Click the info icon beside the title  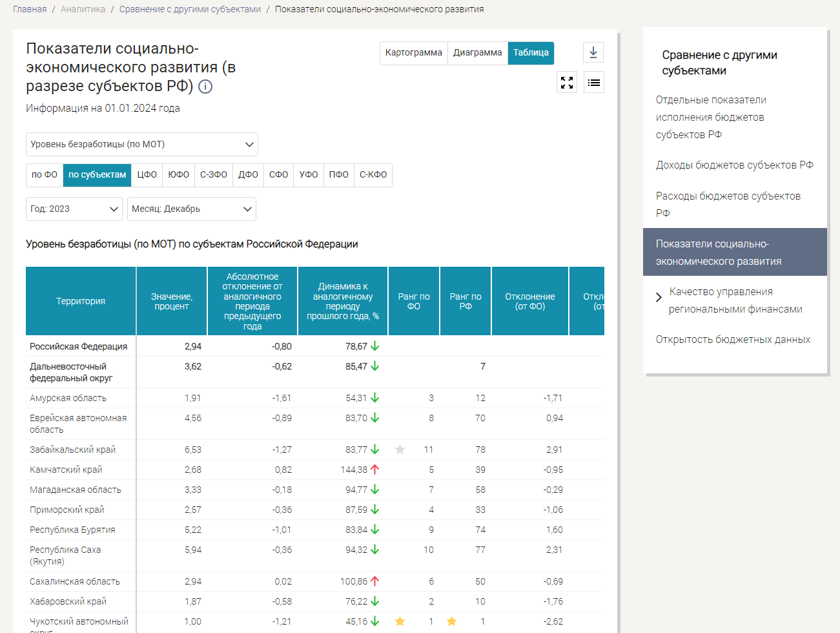click(x=205, y=87)
